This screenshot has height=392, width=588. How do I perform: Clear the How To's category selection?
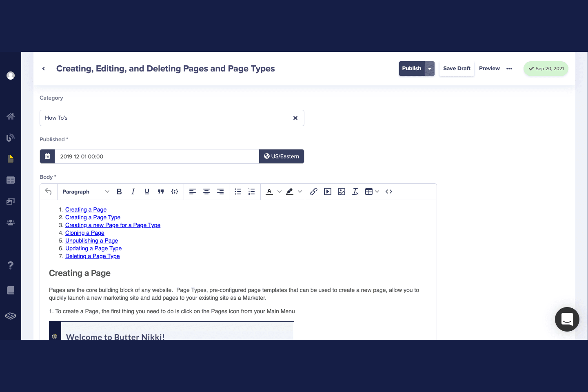tap(295, 118)
